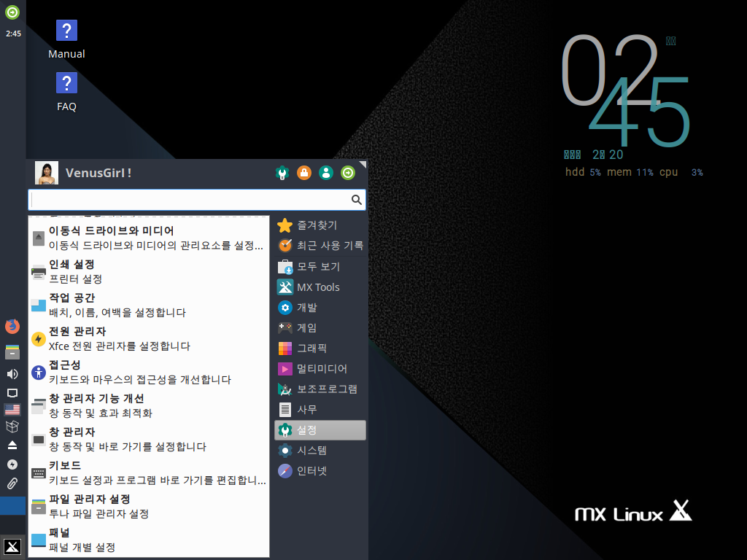Click the resize grip at menu corner
Screen dimensions: 747x560
(363, 164)
